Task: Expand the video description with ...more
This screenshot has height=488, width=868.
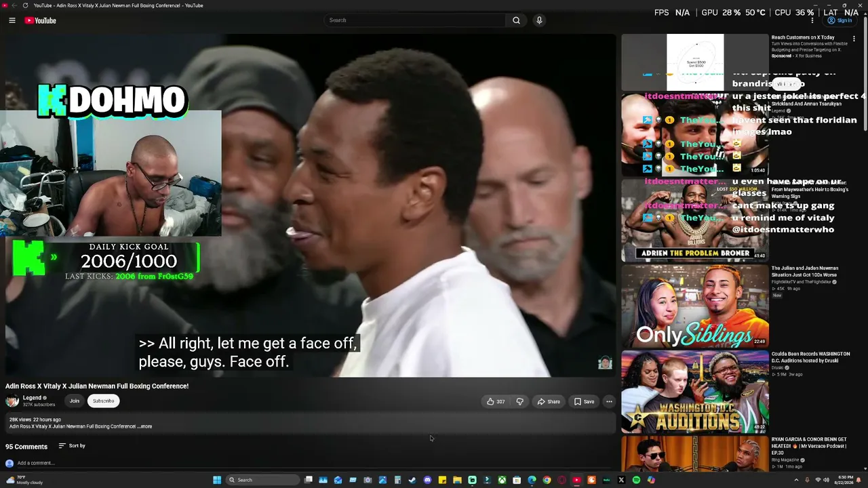Action: pyautogui.click(x=145, y=426)
